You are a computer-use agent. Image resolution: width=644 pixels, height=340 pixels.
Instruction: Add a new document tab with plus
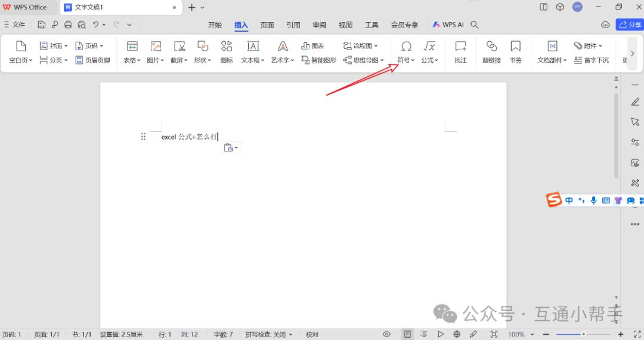191,7
